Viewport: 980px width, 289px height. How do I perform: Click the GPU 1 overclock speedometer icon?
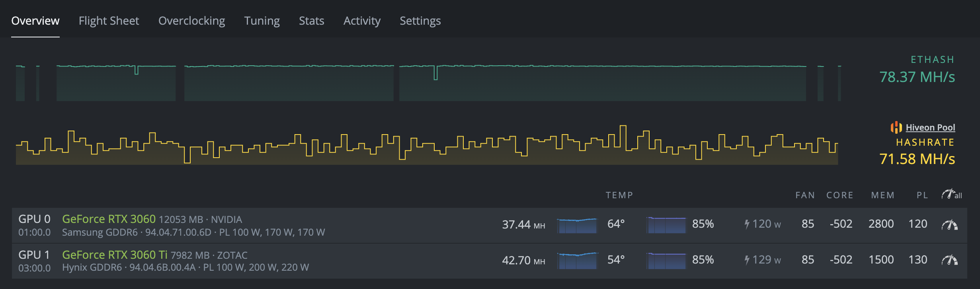point(949,261)
